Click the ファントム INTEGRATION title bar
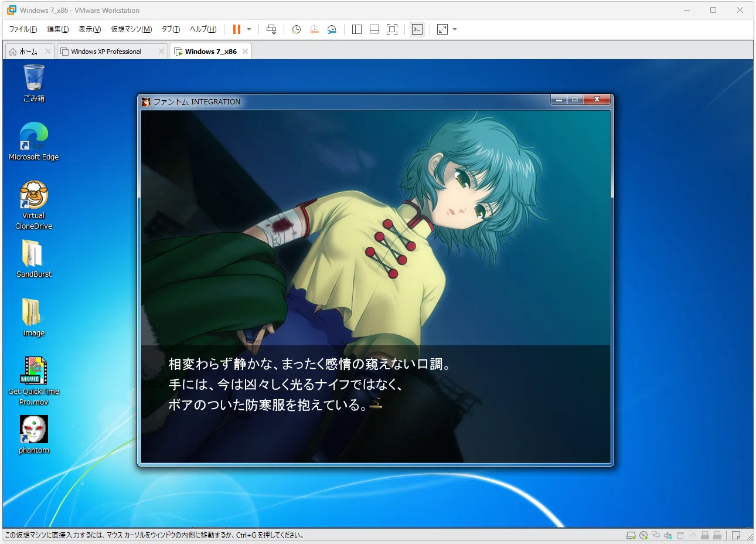Screen dimensions: 756x544 pyautogui.click(x=346, y=101)
